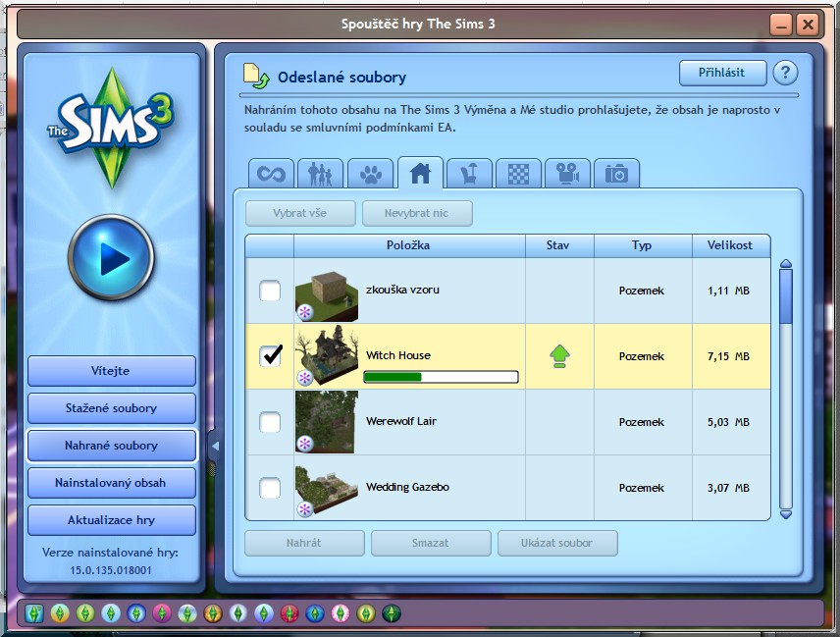Open the pets paw-print tab

click(x=370, y=173)
